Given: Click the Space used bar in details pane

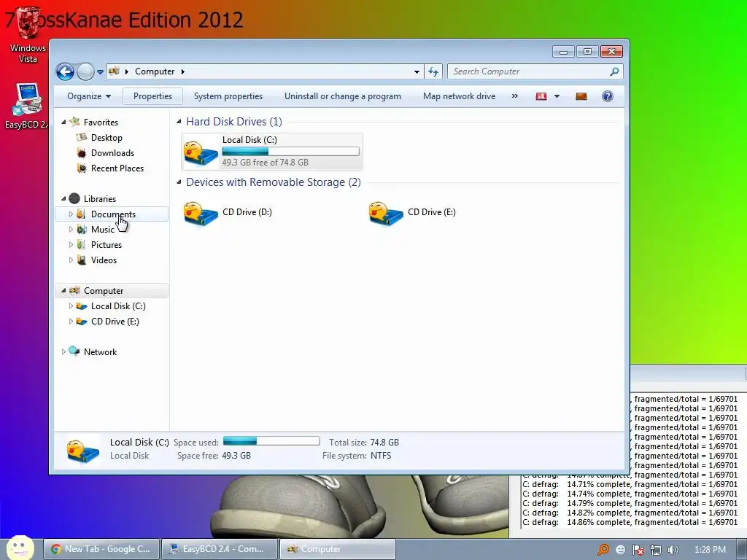Looking at the screenshot, I should [271, 441].
